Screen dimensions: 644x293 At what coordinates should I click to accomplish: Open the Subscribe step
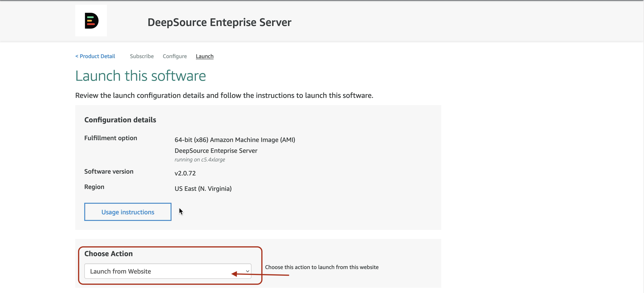click(142, 56)
